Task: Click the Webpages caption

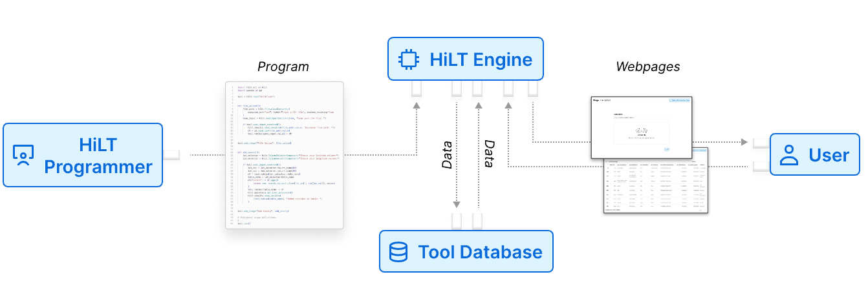Action: click(647, 67)
